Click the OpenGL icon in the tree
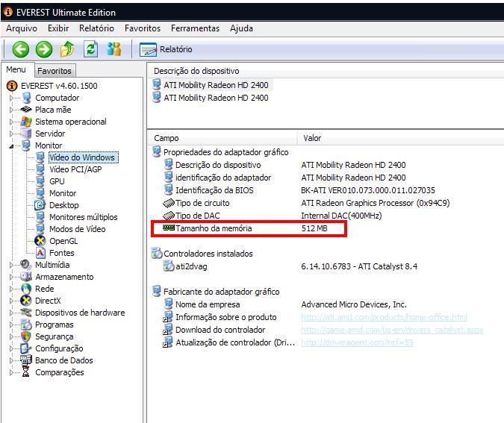This screenshot has width=504, height=423. click(x=40, y=240)
